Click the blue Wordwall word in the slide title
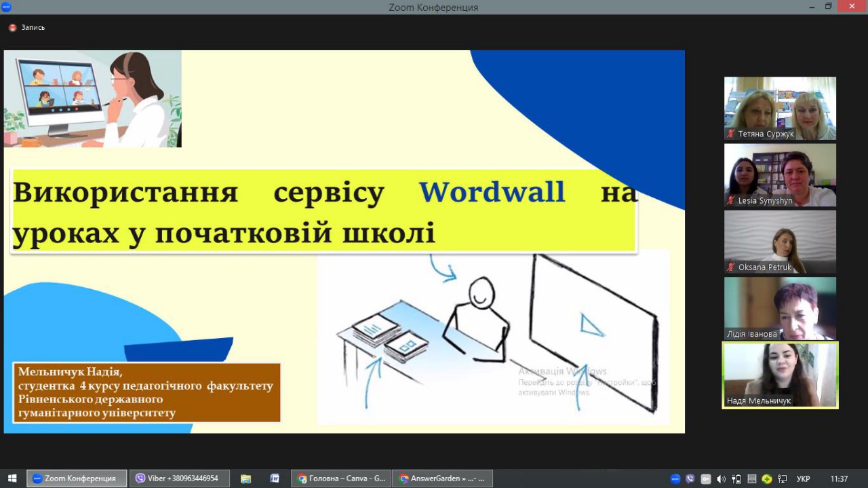This screenshot has height=488, width=868. click(492, 192)
